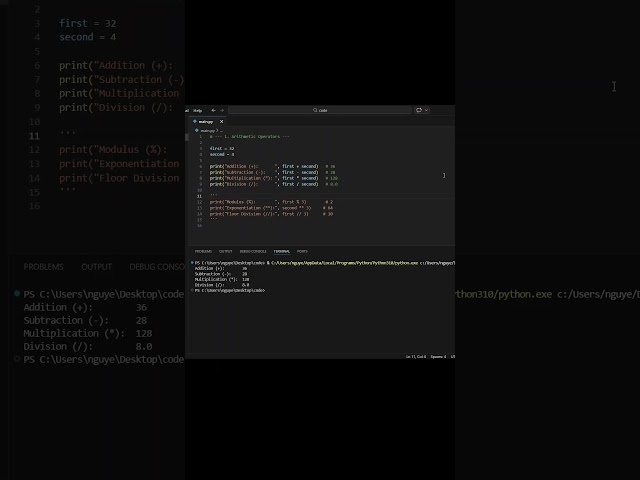Click the Go Forward arrow in title bar

[222, 110]
